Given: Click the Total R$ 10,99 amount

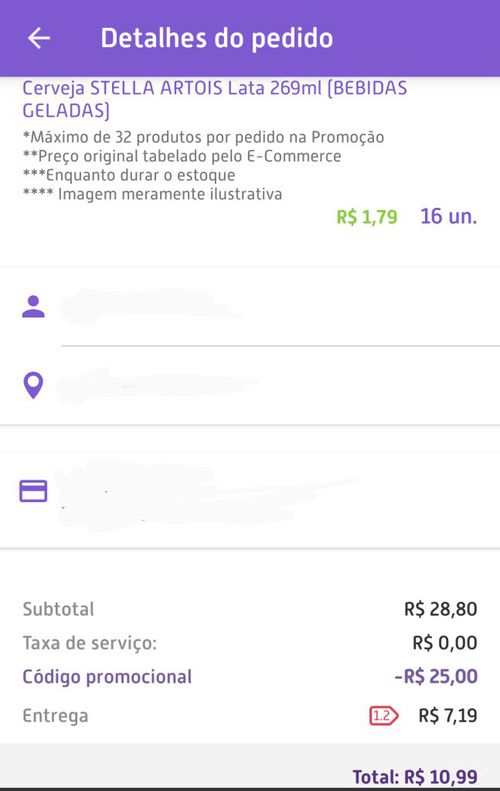Looking at the screenshot, I should pos(415,776).
